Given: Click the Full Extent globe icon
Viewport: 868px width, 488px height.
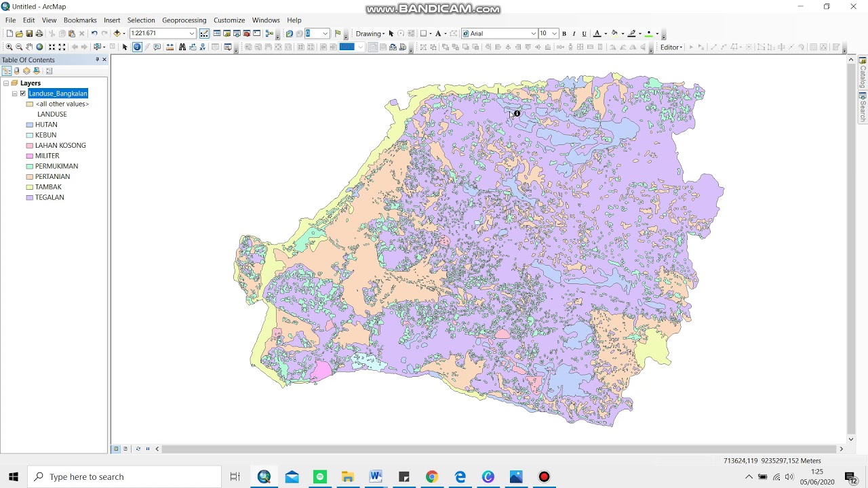Looking at the screenshot, I should click(x=39, y=47).
